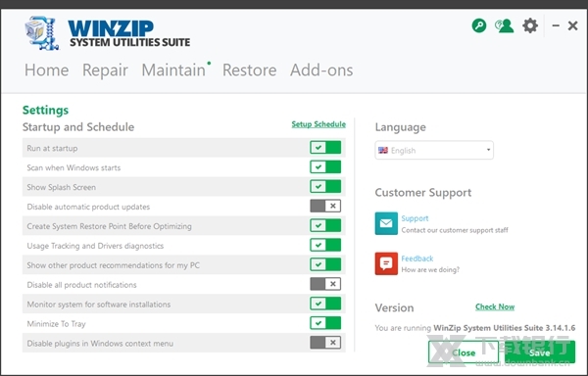Click 'How are we doing?' text
This screenshot has width=588, height=376.
pos(430,269)
